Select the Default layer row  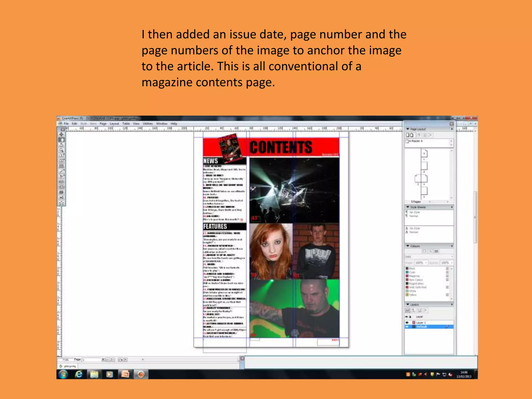pyautogui.click(x=429, y=327)
